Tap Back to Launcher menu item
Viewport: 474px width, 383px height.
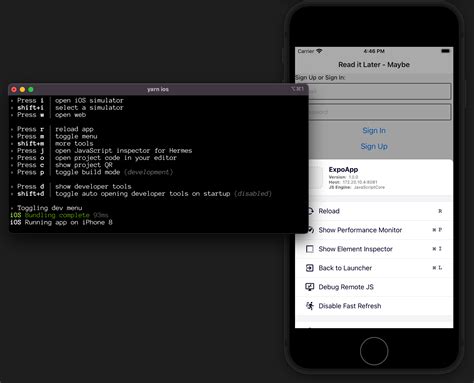pos(374,268)
